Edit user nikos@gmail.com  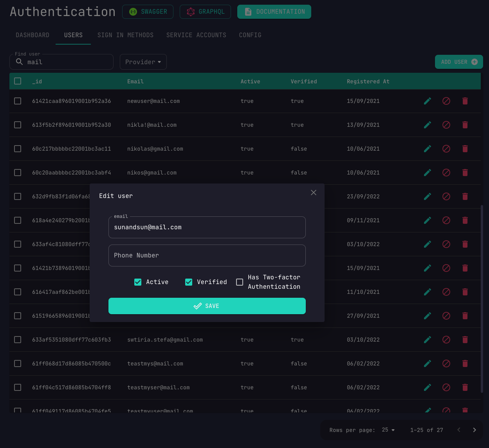click(428, 173)
